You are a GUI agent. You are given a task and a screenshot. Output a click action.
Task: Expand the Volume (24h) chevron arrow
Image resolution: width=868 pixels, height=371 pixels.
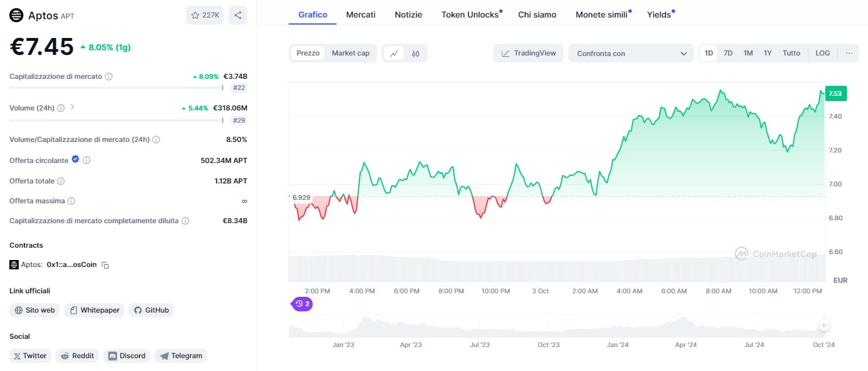(72, 108)
